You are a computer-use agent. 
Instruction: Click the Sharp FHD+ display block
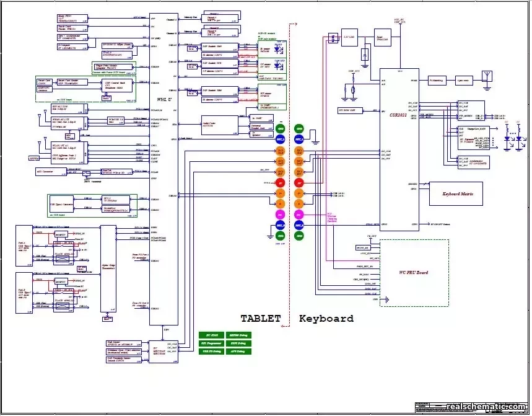coord(72,19)
